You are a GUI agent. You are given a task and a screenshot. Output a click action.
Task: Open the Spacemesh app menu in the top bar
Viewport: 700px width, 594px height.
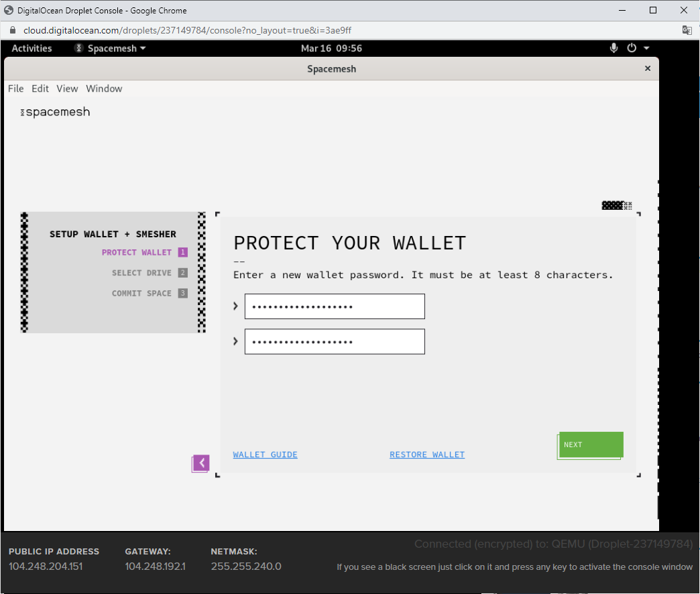tap(110, 48)
